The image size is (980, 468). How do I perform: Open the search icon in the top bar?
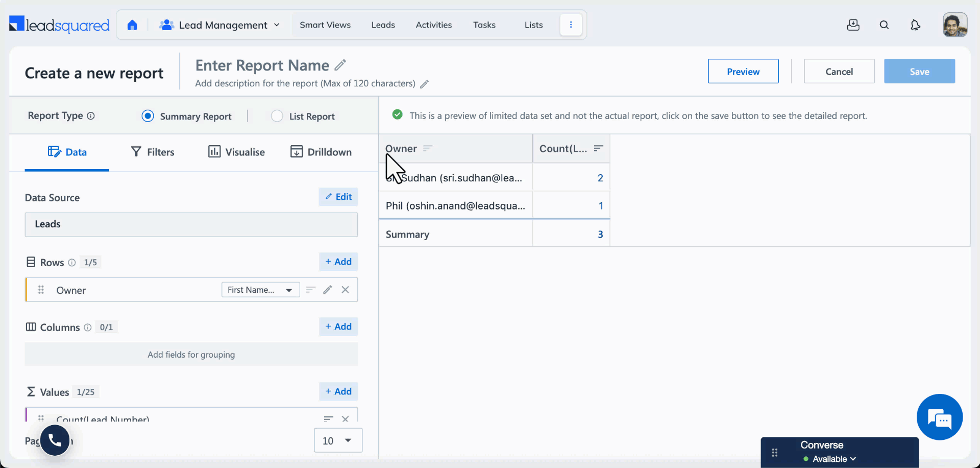click(x=885, y=25)
